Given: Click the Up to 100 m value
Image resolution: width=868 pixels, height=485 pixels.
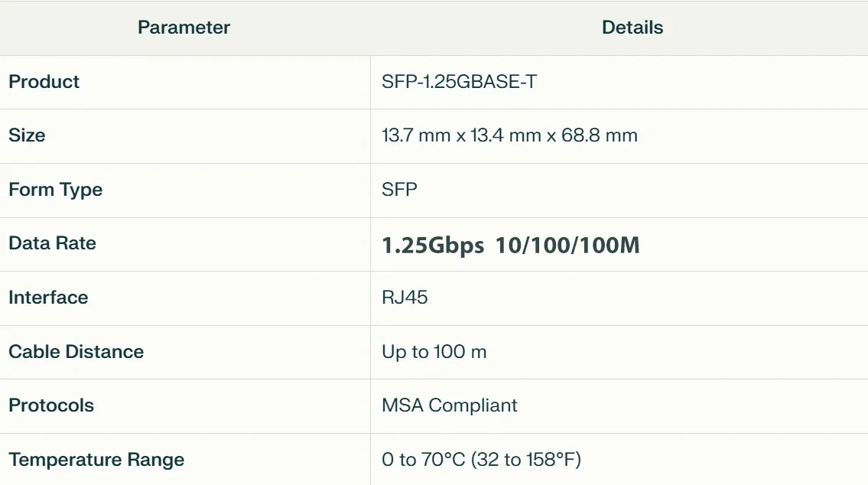Looking at the screenshot, I should 434,352.
